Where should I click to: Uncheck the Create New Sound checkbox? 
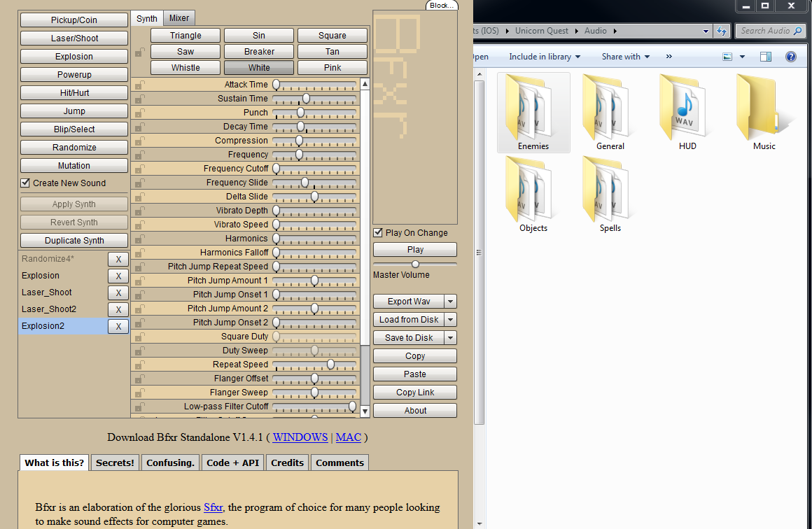[x=25, y=183]
